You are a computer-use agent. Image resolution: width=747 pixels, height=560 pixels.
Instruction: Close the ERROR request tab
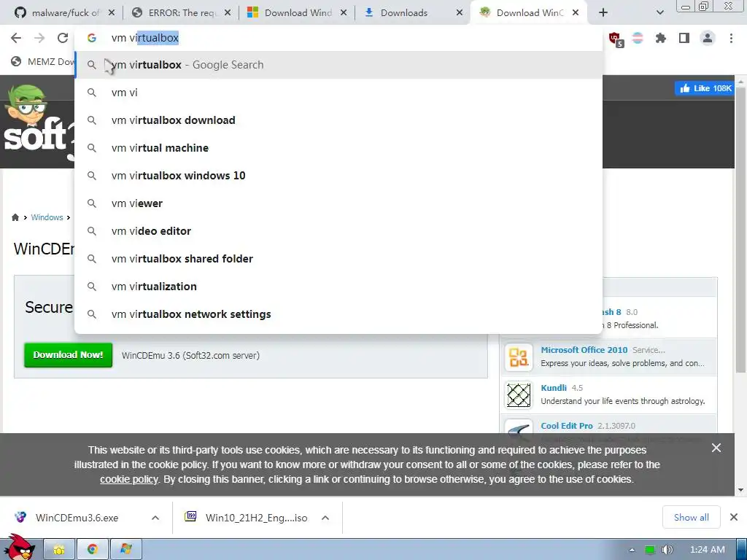(x=228, y=13)
